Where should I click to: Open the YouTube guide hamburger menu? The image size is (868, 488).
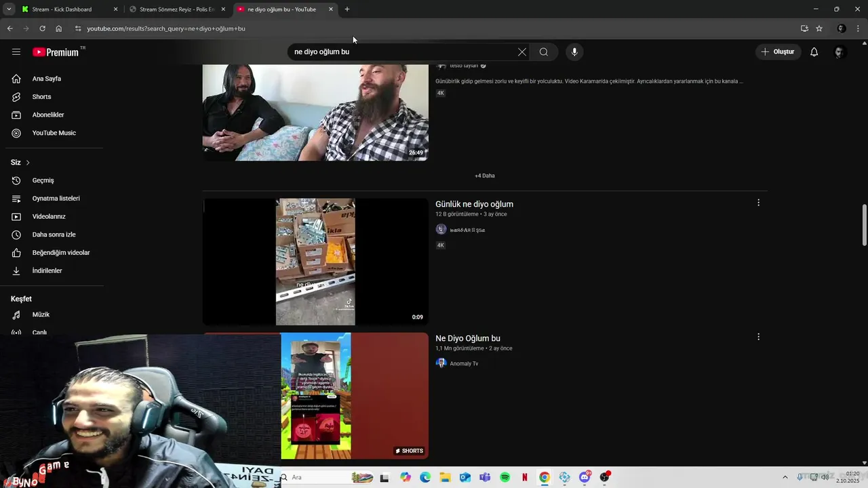pyautogui.click(x=16, y=52)
